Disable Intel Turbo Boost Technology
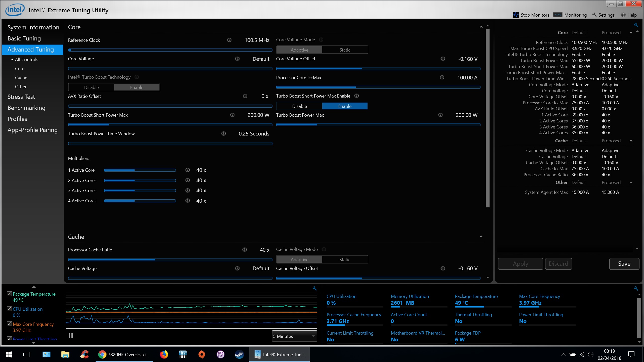This screenshot has height=362, width=644. pyautogui.click(x=91, y=87)
